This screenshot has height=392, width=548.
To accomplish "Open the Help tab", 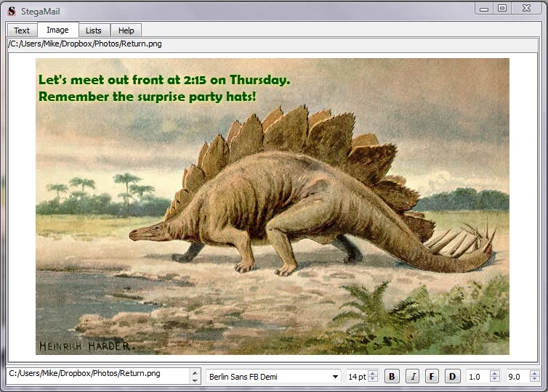I will (126, 30).
